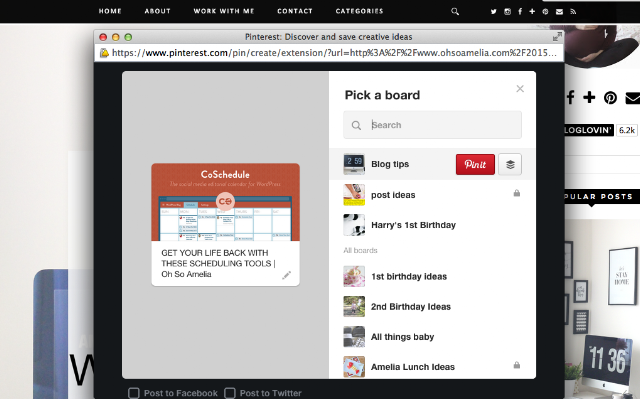Open WORK WITH ME menu item
The width and height of the screenshot is (640, 399).
pos(224,11)
